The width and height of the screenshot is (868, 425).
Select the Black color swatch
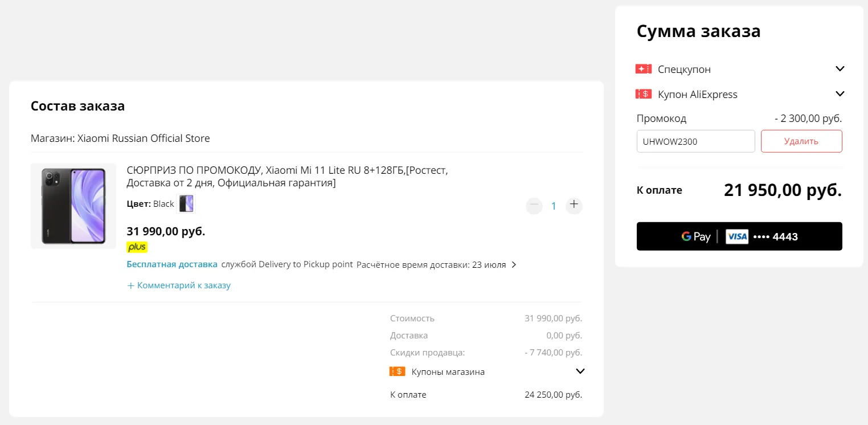(186, 204)
